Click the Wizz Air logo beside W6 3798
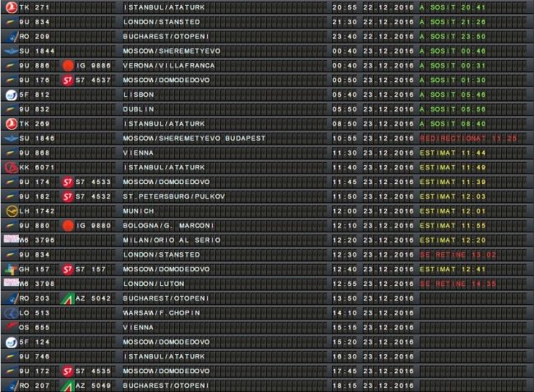This screenshot has height=392, width=534. point(12,283)
